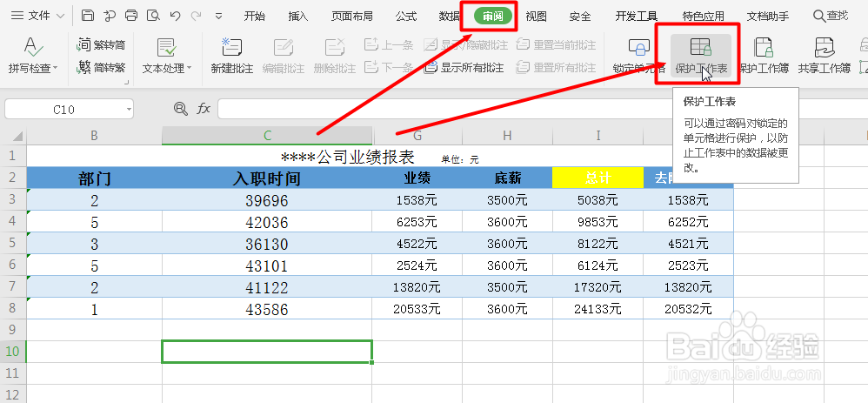Click the 共享工作簿 icon
The width and height of the screenshot is (868, 403).
(x=825, y=48)
